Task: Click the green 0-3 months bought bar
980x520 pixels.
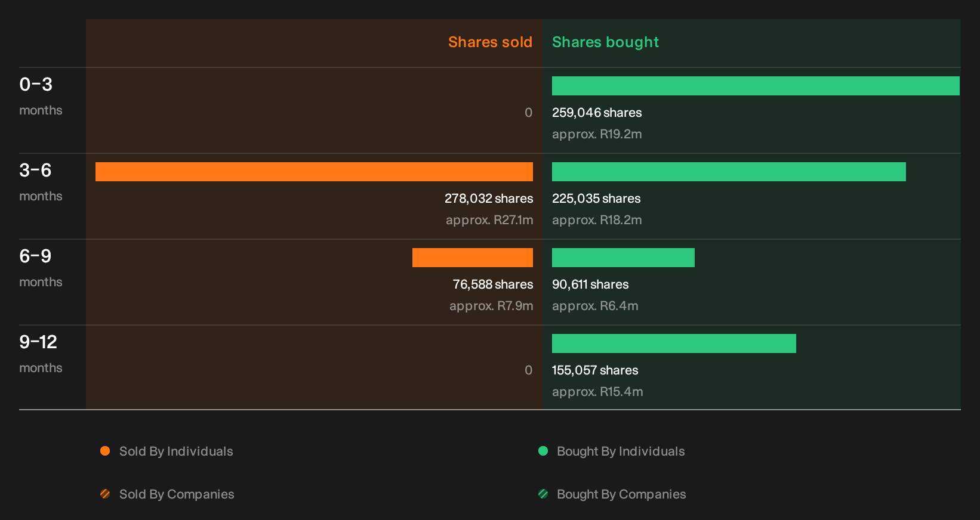Action: click(756, 86)
